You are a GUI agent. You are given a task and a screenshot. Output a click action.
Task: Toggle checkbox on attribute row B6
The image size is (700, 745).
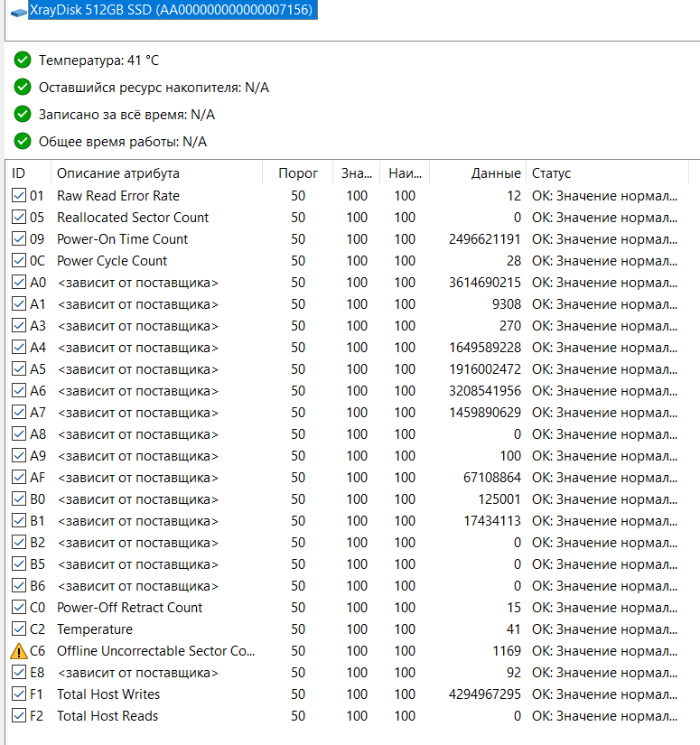(x=19, y=586)
